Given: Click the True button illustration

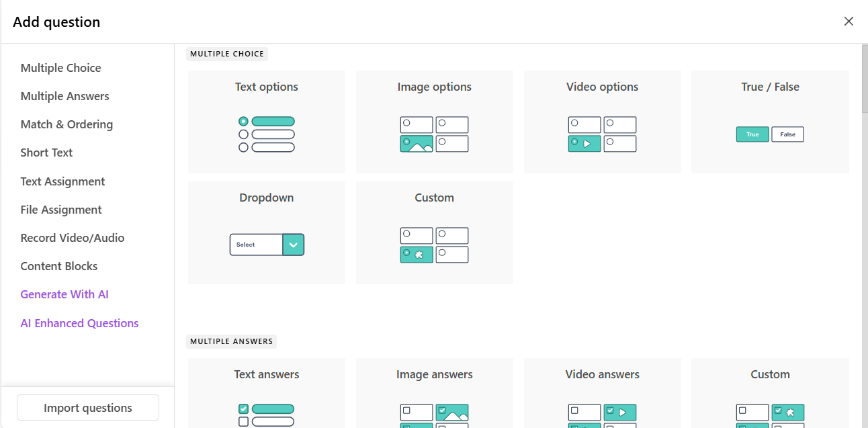Looking at the screenshot, I should point(752,134).
